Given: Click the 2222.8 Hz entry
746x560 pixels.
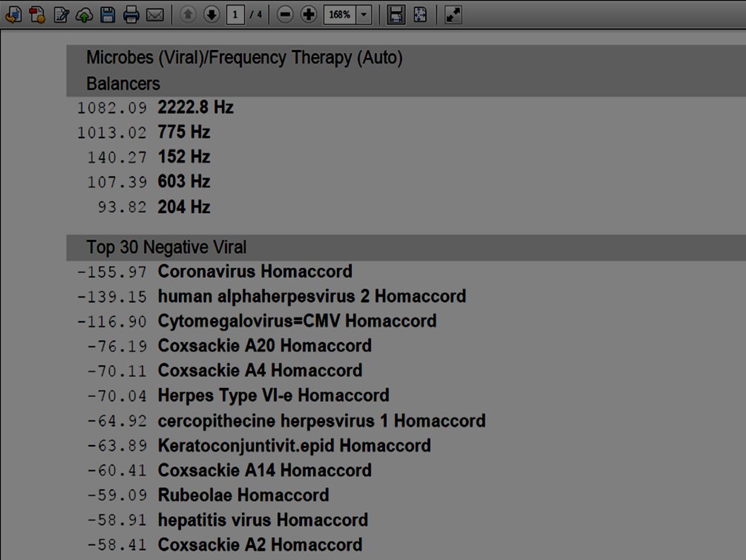Looking at the screenshot, I should [x=195, y=107].
